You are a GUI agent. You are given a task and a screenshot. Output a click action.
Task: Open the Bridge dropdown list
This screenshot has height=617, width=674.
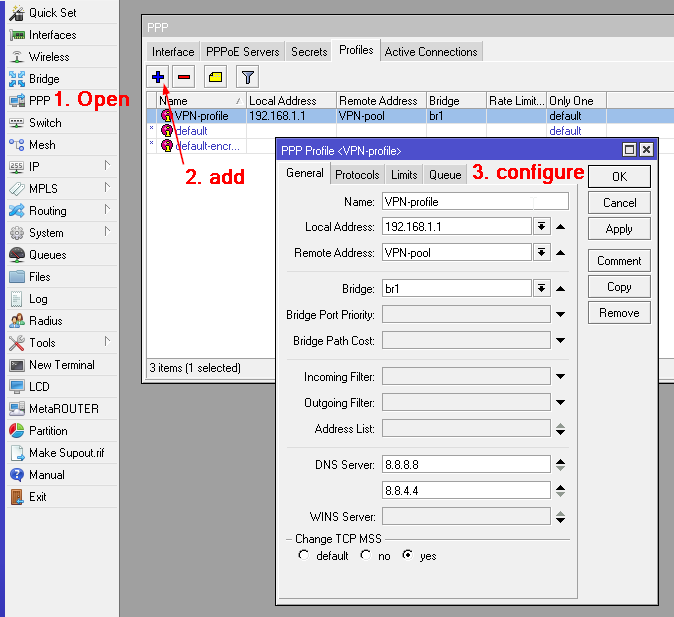[542, 288]
